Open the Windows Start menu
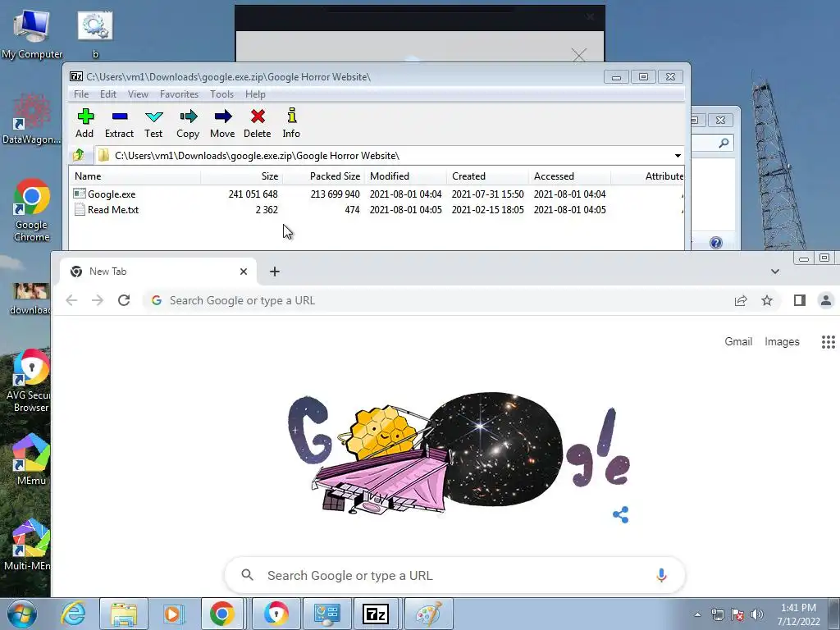840x630 pixels. [22, 614]
